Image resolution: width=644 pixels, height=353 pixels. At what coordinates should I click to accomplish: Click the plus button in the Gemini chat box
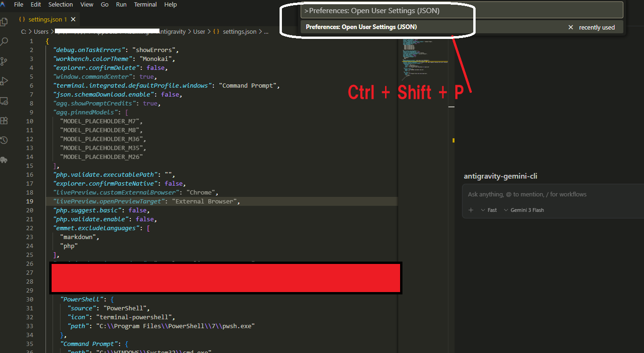pos(471,210)
